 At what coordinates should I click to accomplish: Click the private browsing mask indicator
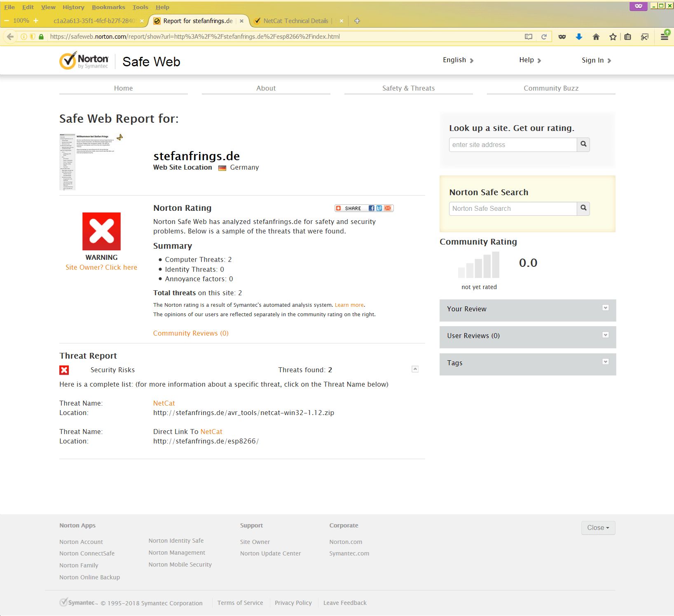[x=639, y=6]
